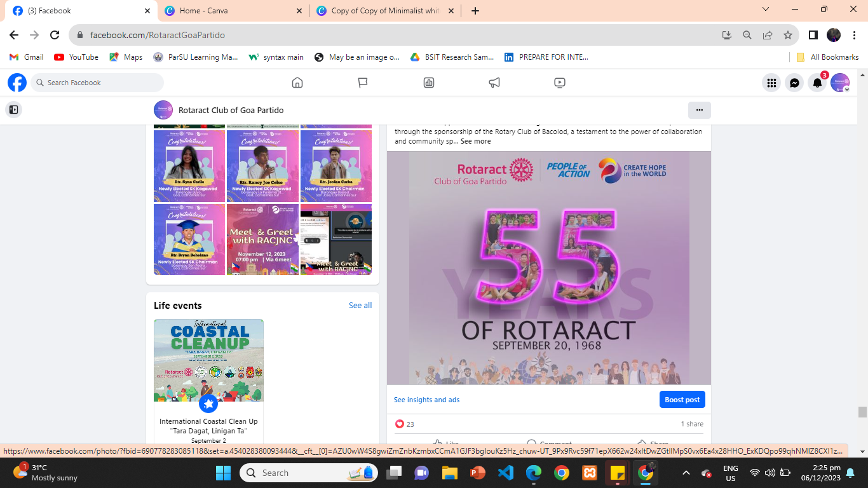Open the page three-dots options button
Image resolution: width=868 pixels, height=488 pixels.
click(700, 110)
